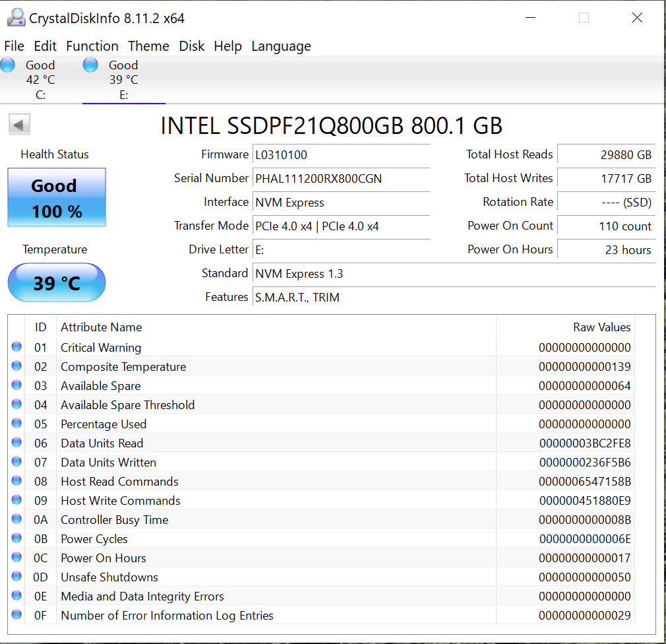Open the File menu
666x644 pixels.
coord(14,46)
